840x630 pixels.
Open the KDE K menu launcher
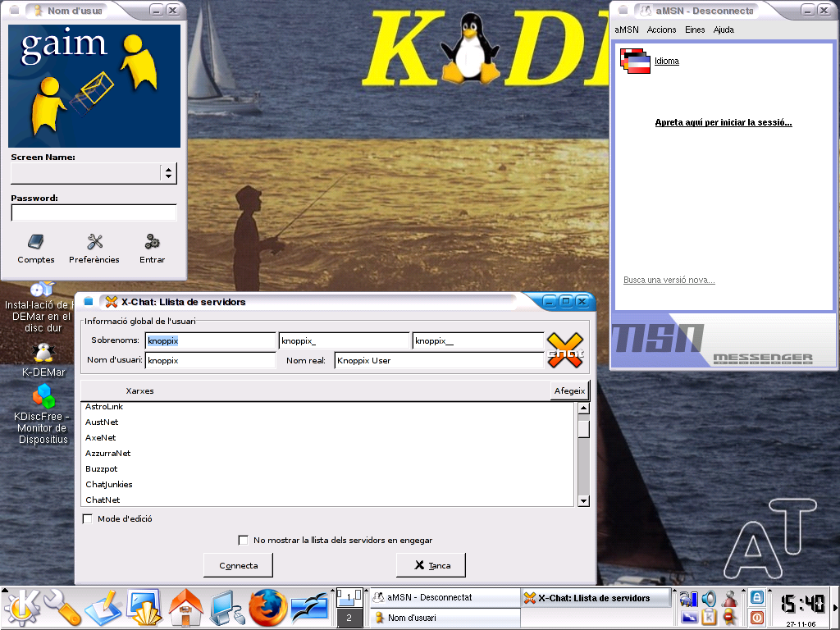(21, 608)
